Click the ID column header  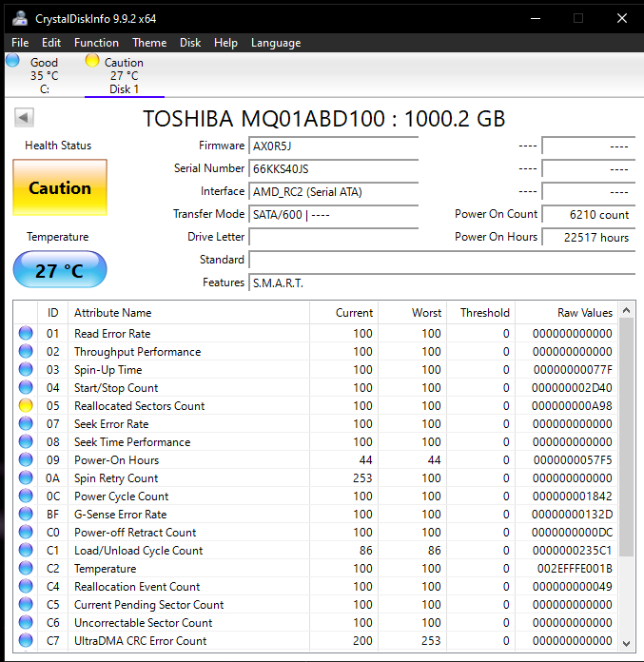[52, 313]
